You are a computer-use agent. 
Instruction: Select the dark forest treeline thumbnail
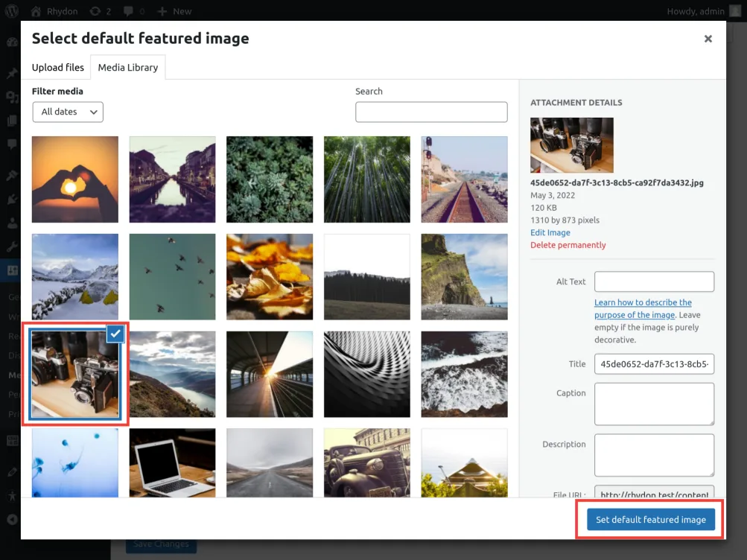[x=367, y=277]
